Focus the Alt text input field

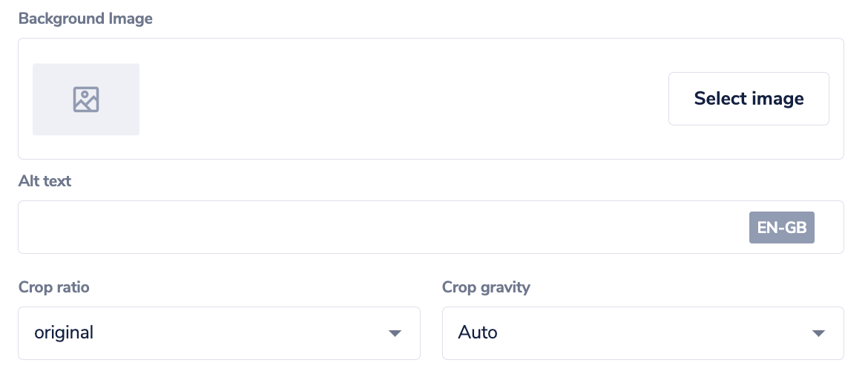click(x=371, y=227)
